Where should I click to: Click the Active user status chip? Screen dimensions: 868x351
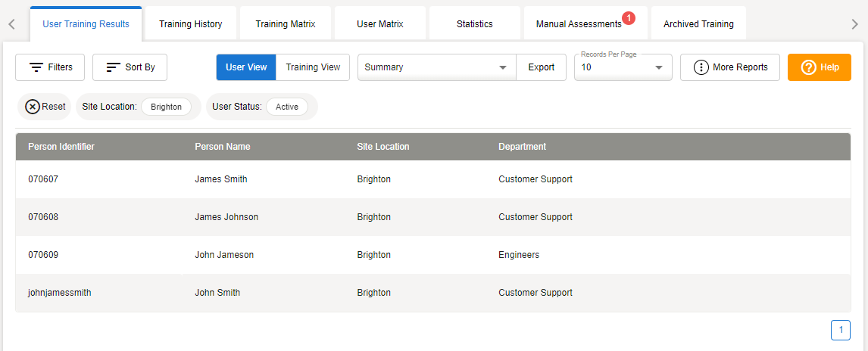point(287,107)
